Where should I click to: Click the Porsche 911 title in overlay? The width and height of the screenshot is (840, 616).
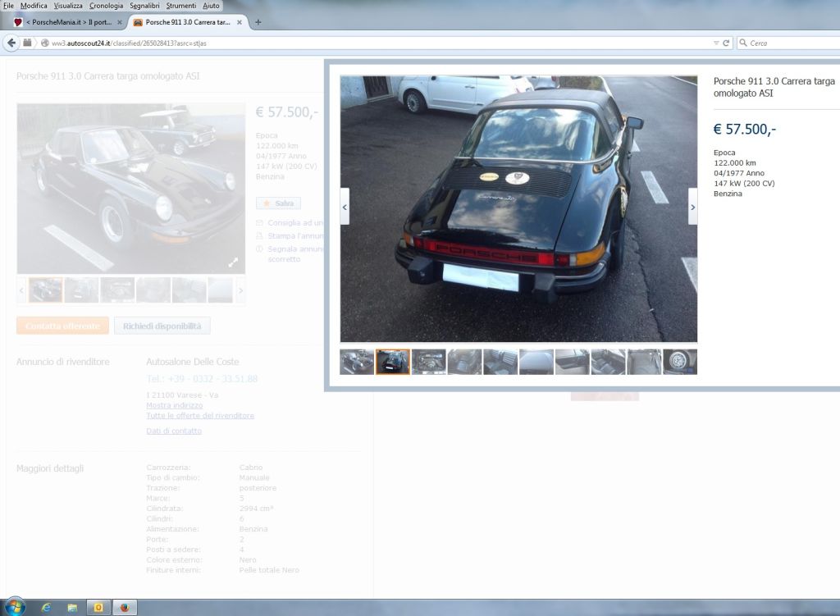[x=774, y=87]
